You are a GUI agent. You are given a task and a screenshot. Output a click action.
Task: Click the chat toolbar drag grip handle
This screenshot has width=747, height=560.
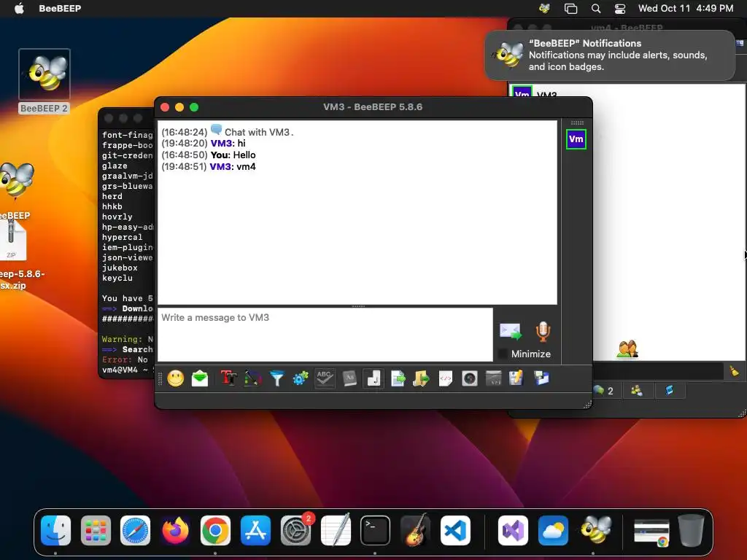pyautogui.click(x=160, y=378)
